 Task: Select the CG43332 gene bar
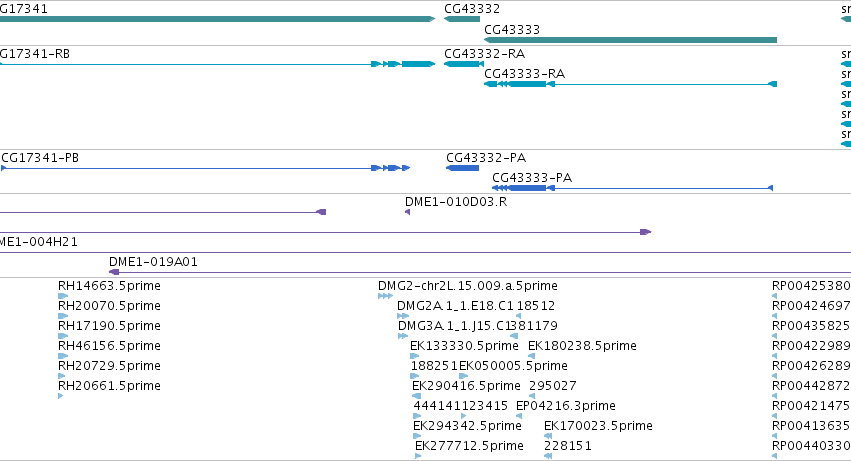(x=462, y=19)
